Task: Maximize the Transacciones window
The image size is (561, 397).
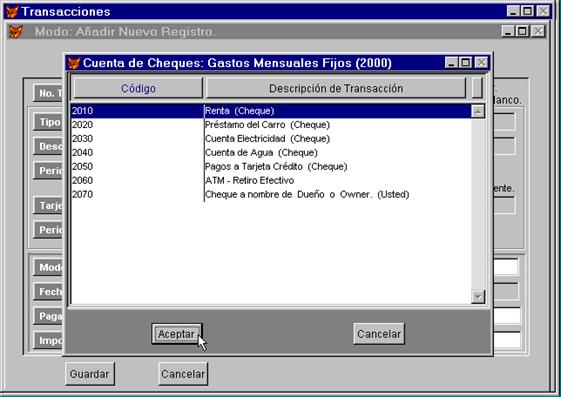Action: (527, 11)
